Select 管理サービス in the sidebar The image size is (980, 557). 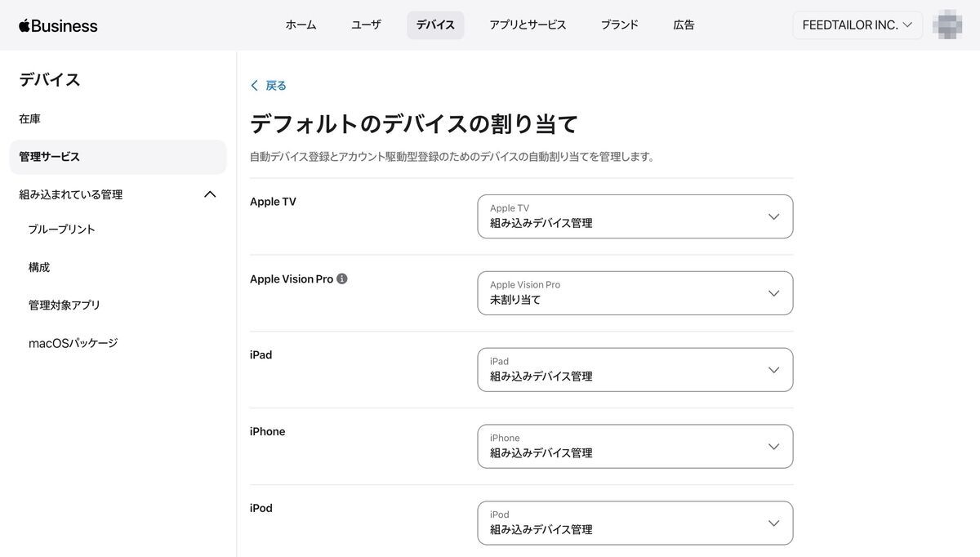(x=118, y=157)
